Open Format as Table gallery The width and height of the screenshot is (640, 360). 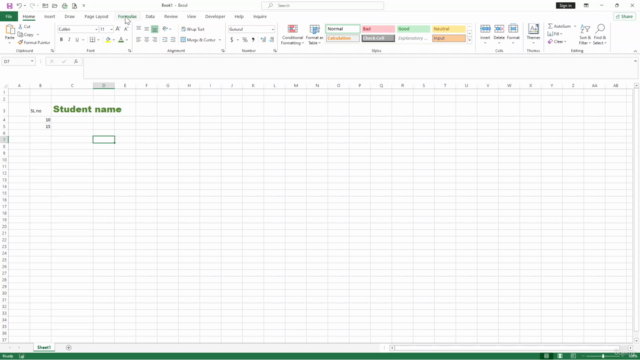314,34
